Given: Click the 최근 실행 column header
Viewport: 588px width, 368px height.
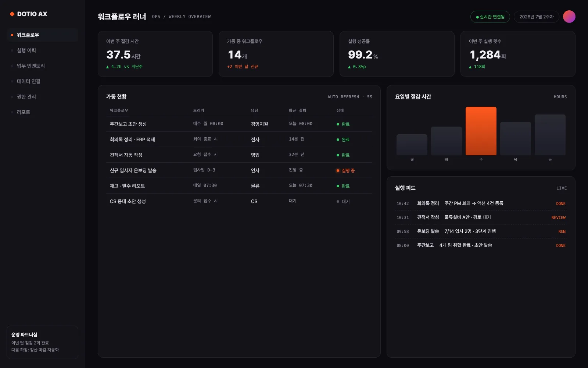Looking at the screenshot, I should tap(297, 110).
